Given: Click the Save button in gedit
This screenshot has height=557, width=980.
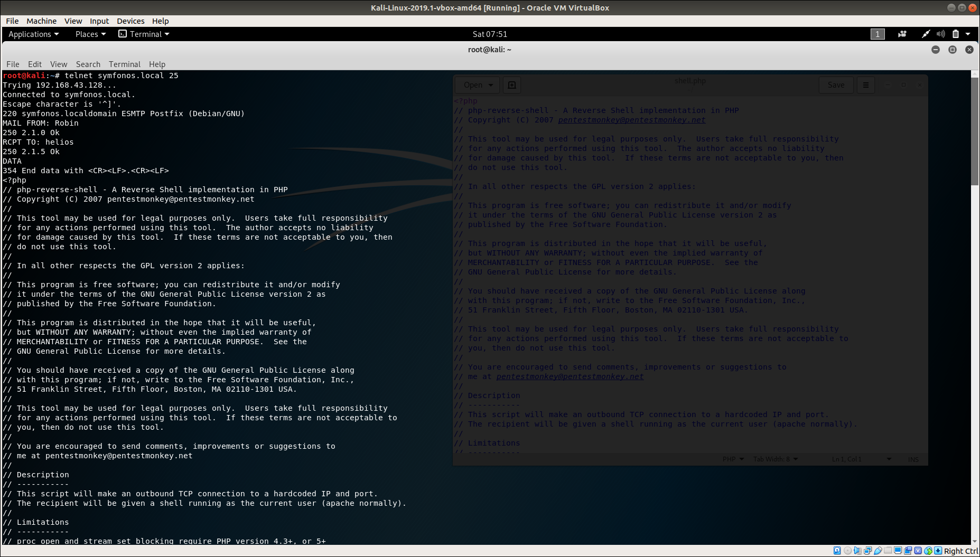Looking at the screenshot, I should pyautogui.click(x=836, y=85).
